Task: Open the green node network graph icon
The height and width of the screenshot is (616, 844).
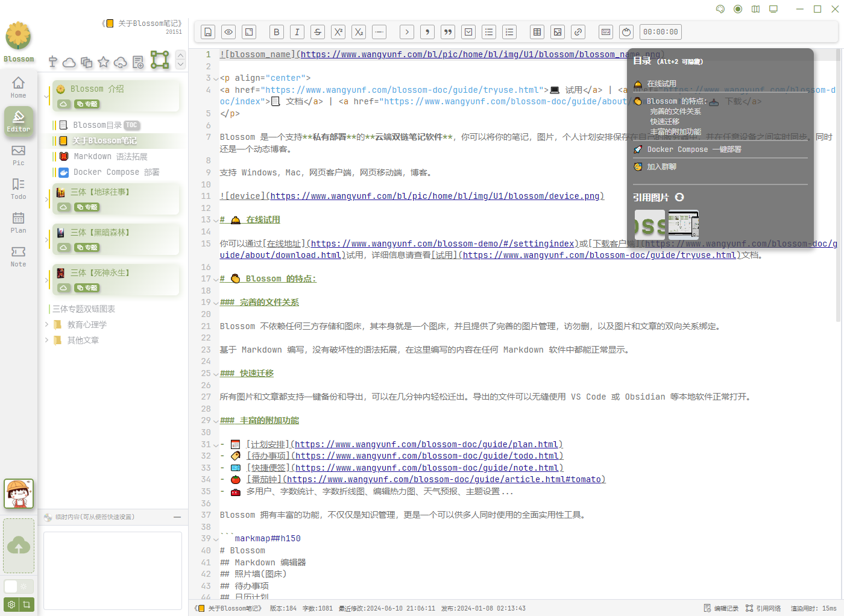Action: point(160,60)
